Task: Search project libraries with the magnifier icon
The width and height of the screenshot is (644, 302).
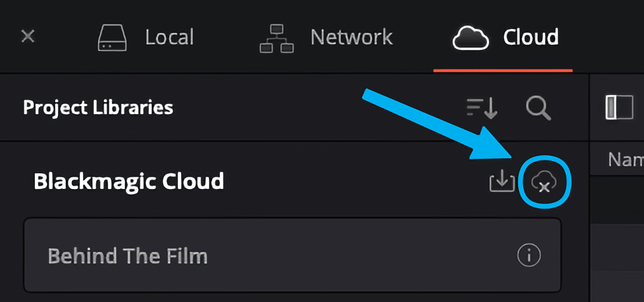Action: [538, 108]
